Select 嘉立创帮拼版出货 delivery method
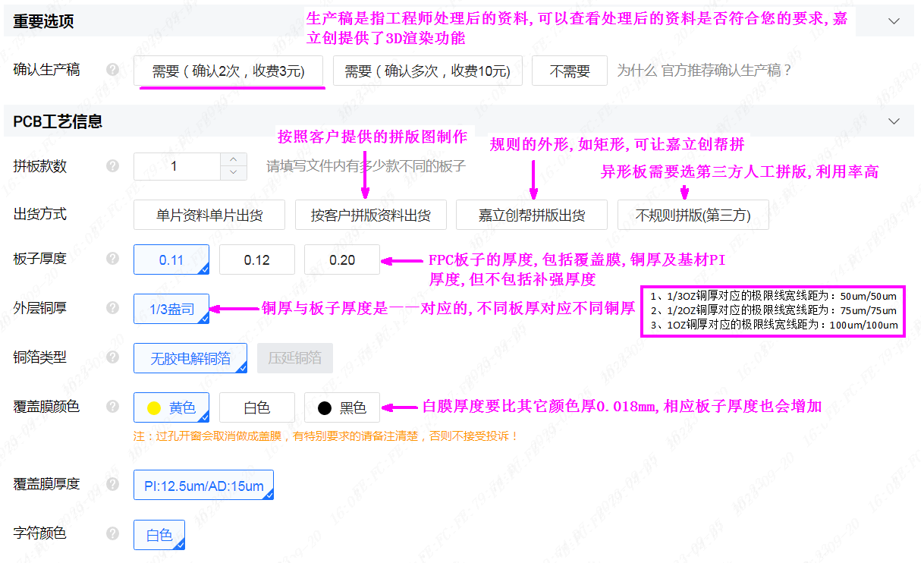Viewport: 924px width, 563px height. 531,215
